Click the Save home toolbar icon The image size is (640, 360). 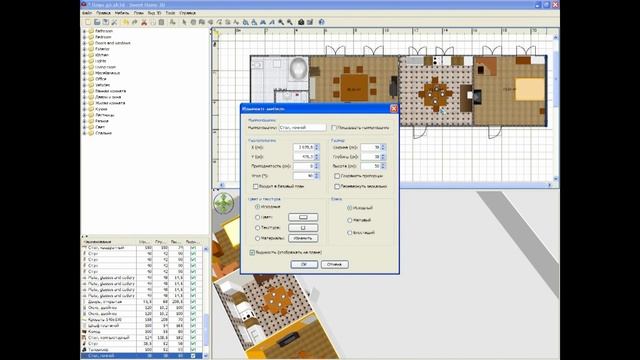pyautogui.click(x=105, y=22)
